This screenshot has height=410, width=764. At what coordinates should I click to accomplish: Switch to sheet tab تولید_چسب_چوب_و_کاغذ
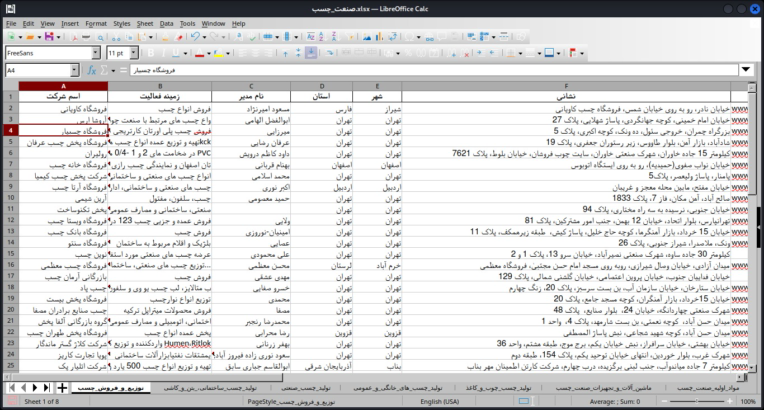pyautogui.click(x=498, y=388)
